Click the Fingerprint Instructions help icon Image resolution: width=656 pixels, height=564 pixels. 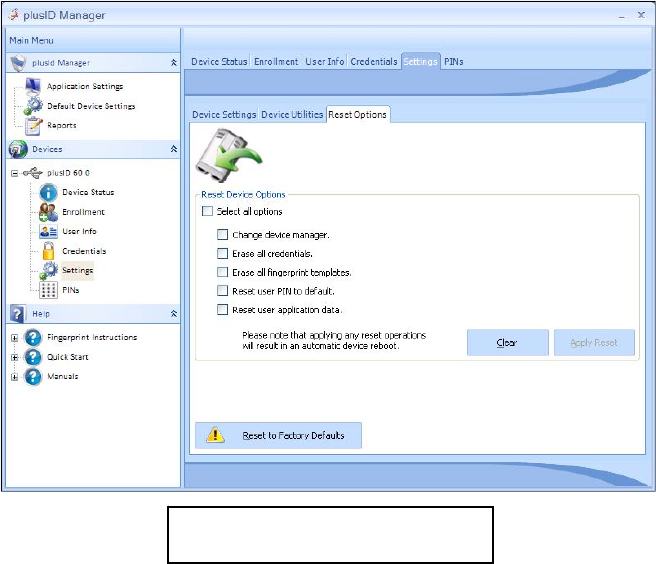click(33, 337)
